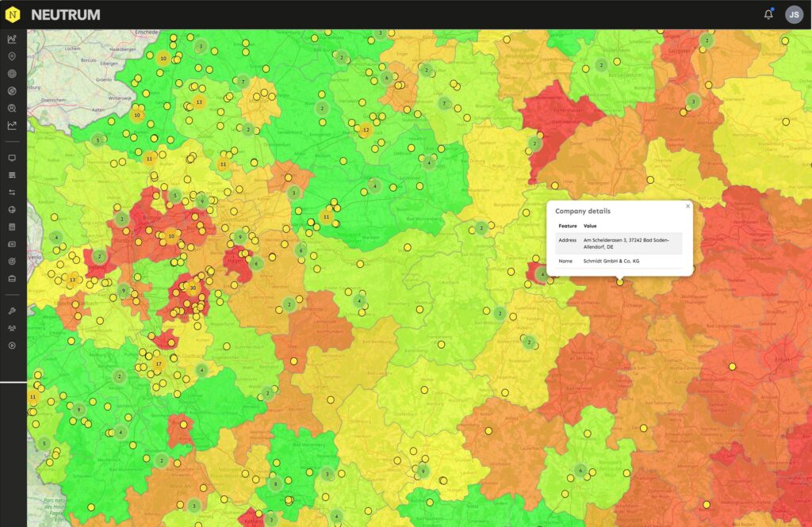812x527 pixels.
Task: Open the calculator sidebar icon
Action: 12,227
